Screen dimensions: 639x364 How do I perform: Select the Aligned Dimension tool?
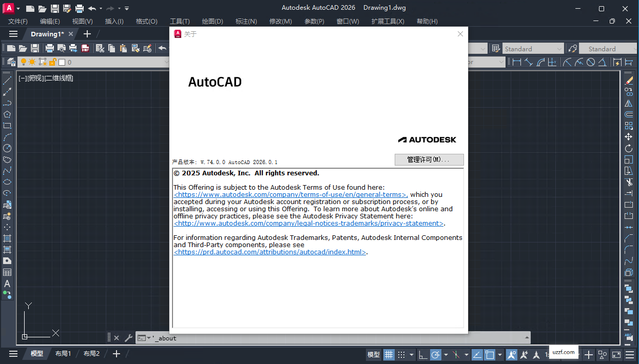pyautogui.click(x=529, y=62)
